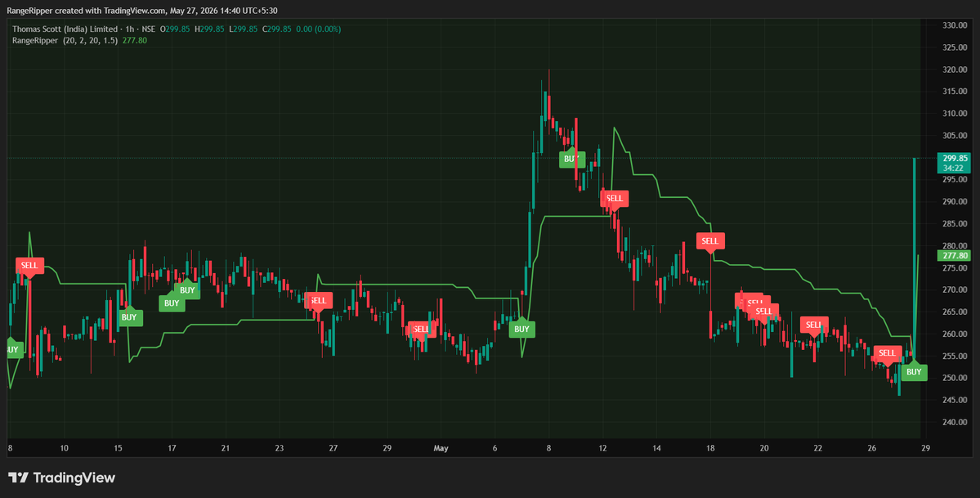Image resolution: width=980 pixels, height=498 pixels.
Task: Click the 290.00 price axis label
Action: (x=955, y=201)
